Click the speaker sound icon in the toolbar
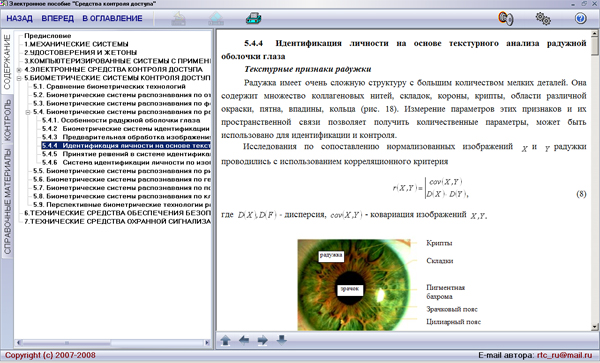600x363 pixels. pyautogui.click(x=505, y=18)
